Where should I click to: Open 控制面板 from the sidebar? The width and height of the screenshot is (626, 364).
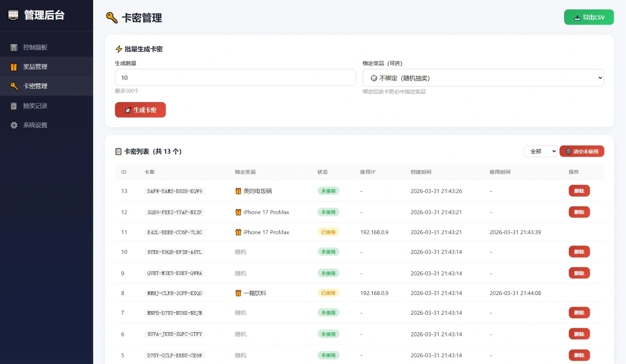click(35, 47)
